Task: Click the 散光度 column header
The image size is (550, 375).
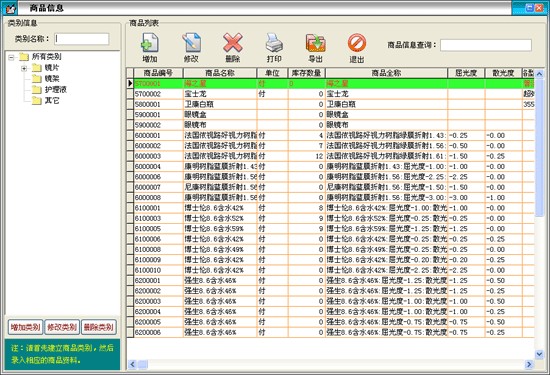Action: (503, 73)
